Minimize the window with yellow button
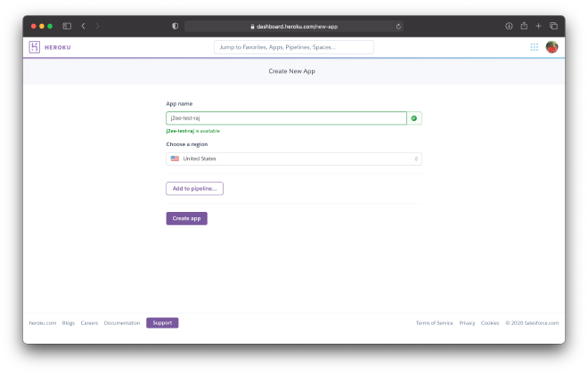This screenshot has width=588, height=374. [42, 26]
